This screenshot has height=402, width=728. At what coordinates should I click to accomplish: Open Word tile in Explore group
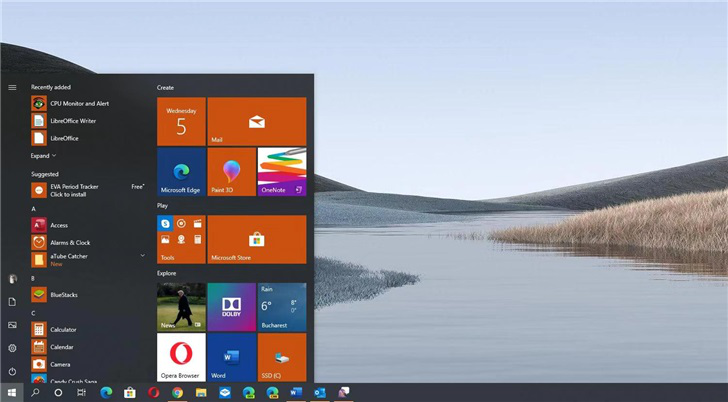[x=231, y=357]
